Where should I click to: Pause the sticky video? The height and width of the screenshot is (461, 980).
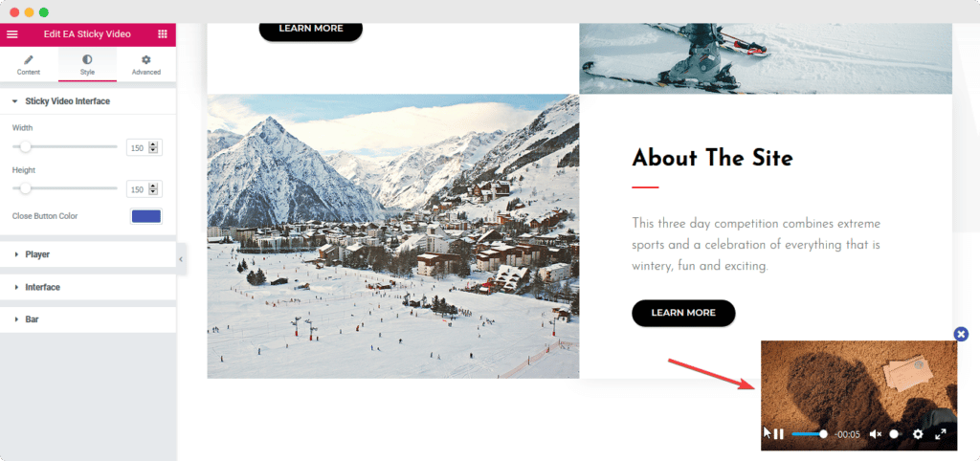778,434
